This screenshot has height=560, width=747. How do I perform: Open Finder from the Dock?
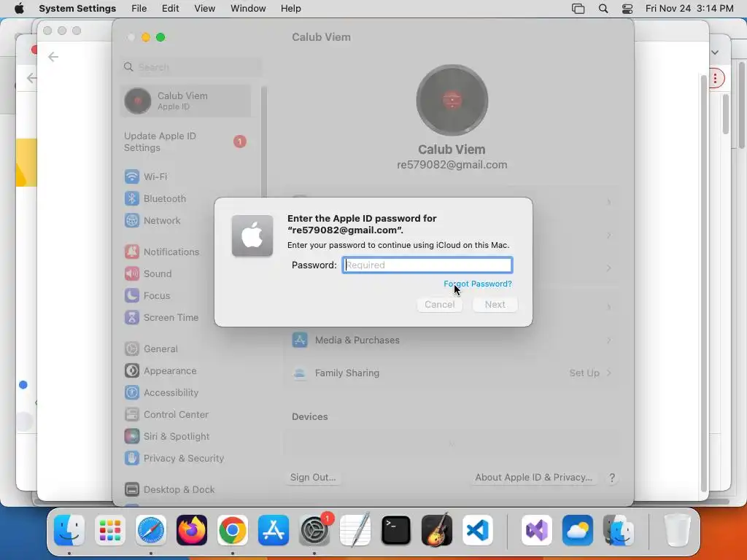pyautogui.click(x=69, y=530)
